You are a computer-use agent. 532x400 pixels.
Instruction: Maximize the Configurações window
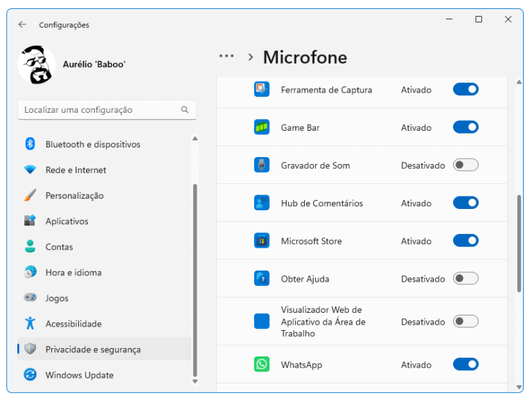pyautogui.click(x=479, y=19)
